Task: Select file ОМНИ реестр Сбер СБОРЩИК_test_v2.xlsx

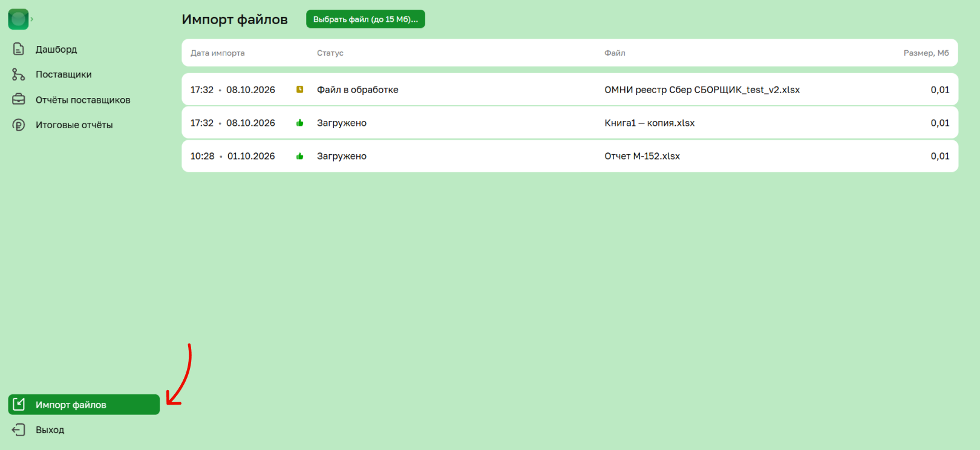Action: (702, 90)
